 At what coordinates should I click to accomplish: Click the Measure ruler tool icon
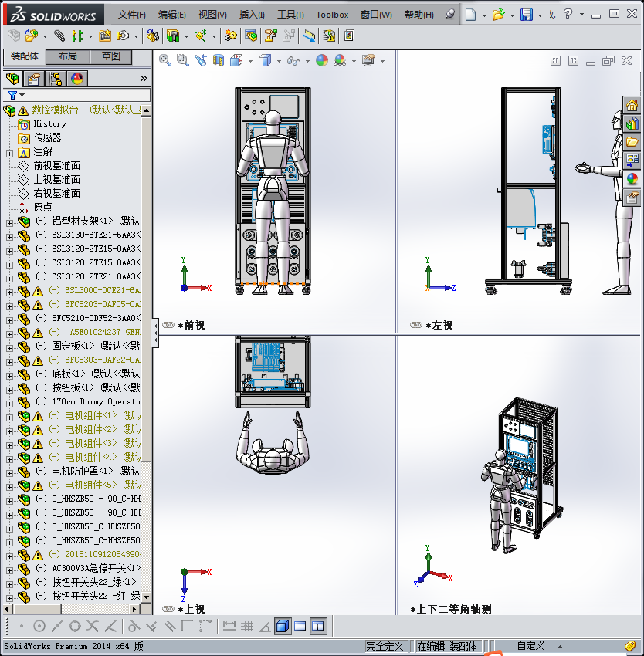tap(309, 36)
